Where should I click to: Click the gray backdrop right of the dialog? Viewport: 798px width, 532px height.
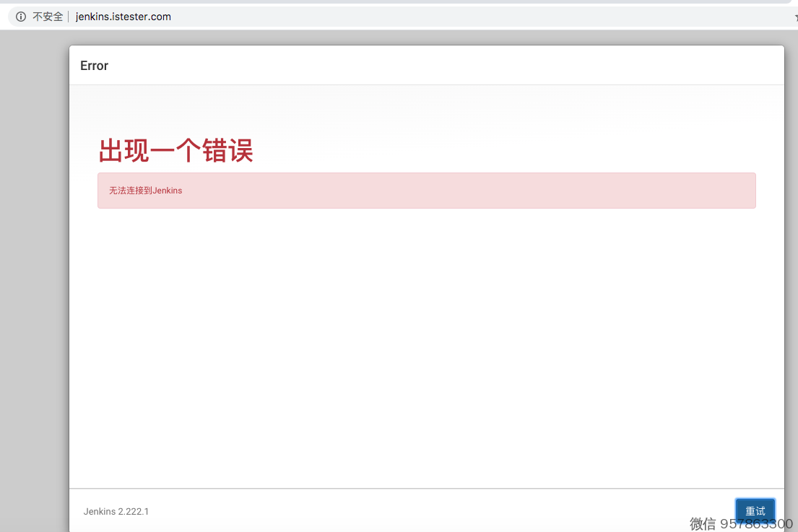point(792,289)
